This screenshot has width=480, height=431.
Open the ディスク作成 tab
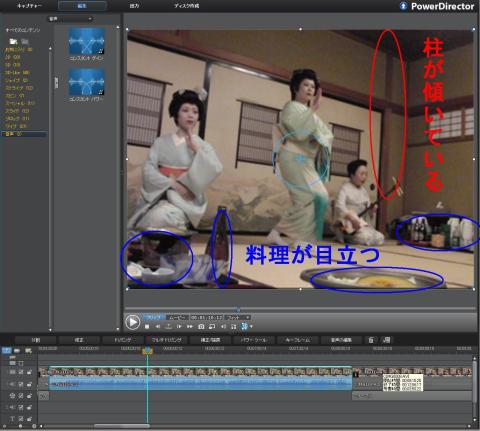pyautogui.click(x=186, y=6)
